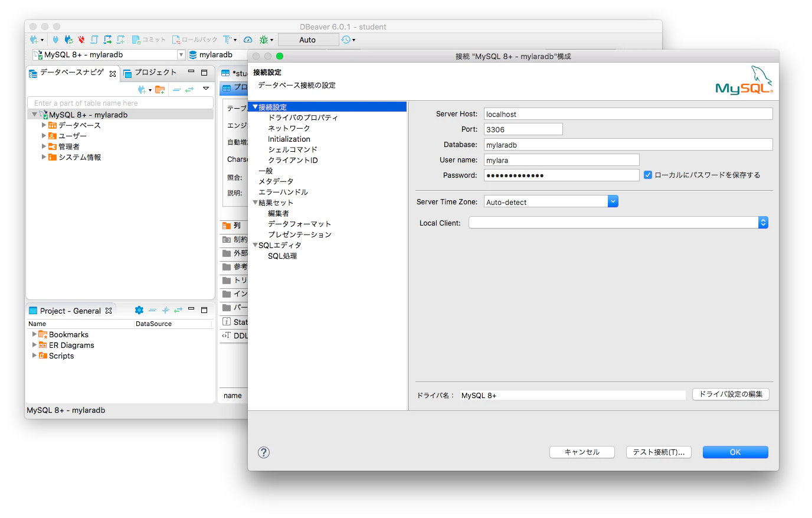Open the navigator view menu triangle
This screenshot has height=518, width=812.
pos(206,89)
